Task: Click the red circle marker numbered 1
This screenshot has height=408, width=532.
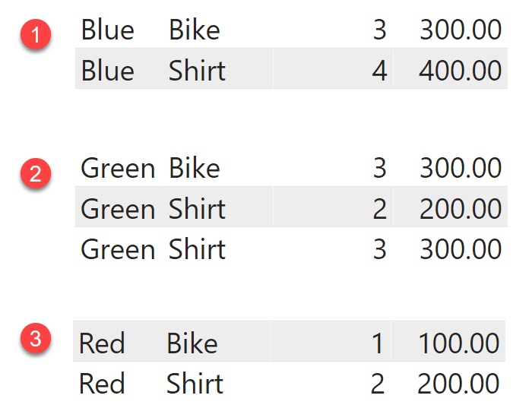Action: 36,34
